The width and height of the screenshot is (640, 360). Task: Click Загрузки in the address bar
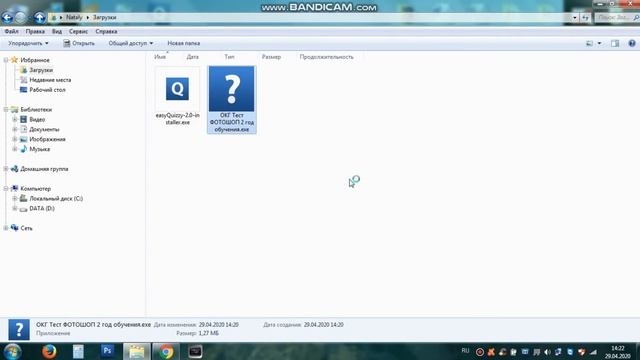pos(104,18)
